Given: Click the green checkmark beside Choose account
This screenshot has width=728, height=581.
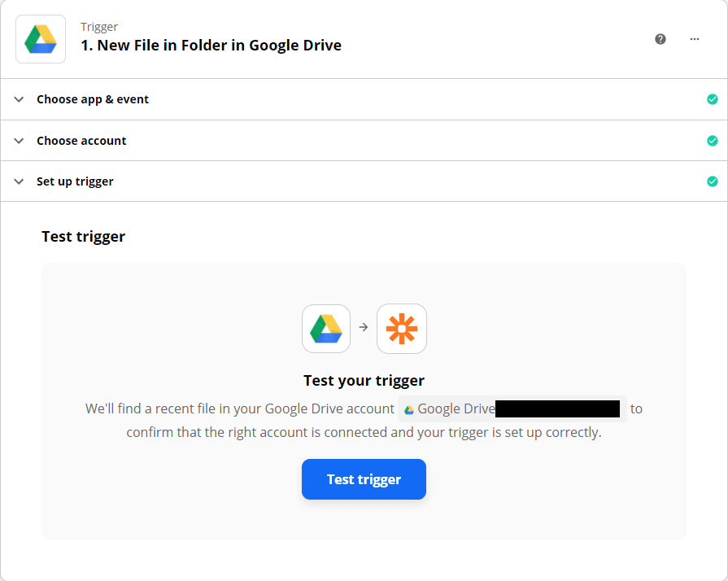Looking at the screenshot, I should (x=713, y=140).
